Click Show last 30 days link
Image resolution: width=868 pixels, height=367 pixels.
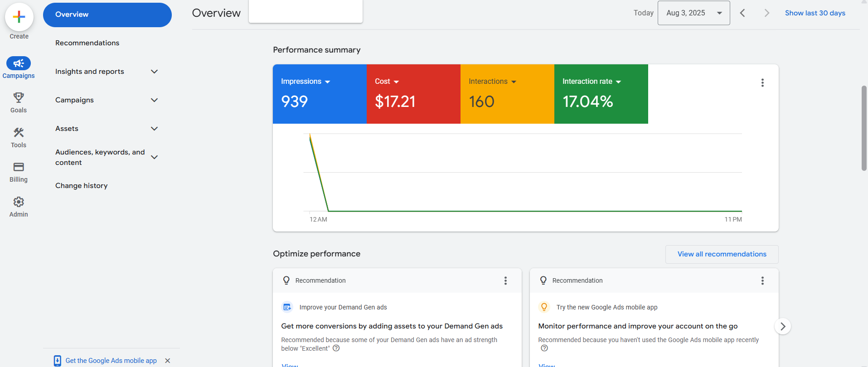pos(815,13)
